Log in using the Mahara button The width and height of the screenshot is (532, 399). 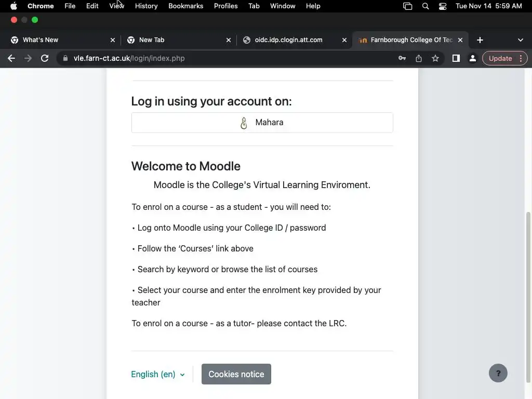point(262,123)
